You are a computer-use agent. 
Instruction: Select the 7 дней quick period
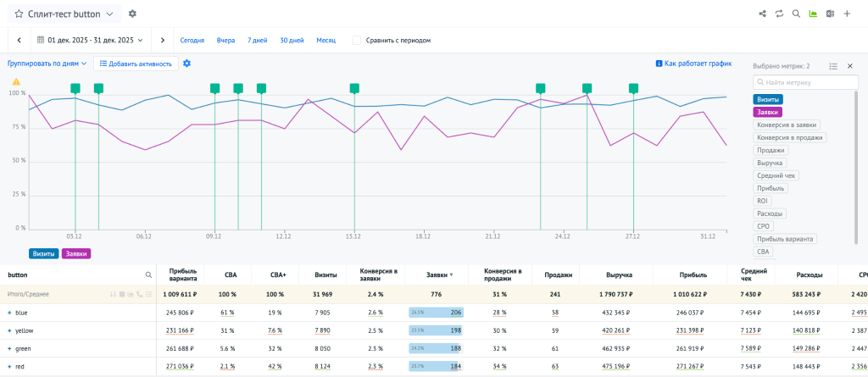[257, 40]
